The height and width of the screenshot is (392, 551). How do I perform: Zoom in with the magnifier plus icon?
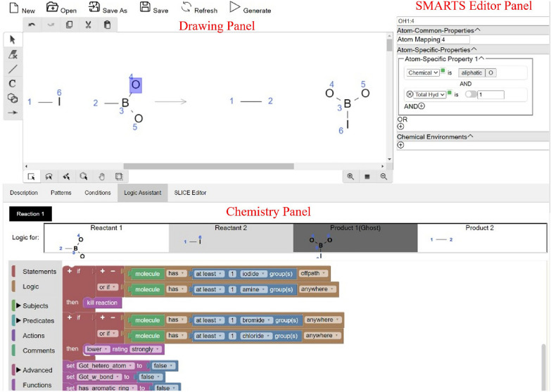coord(350,177)
